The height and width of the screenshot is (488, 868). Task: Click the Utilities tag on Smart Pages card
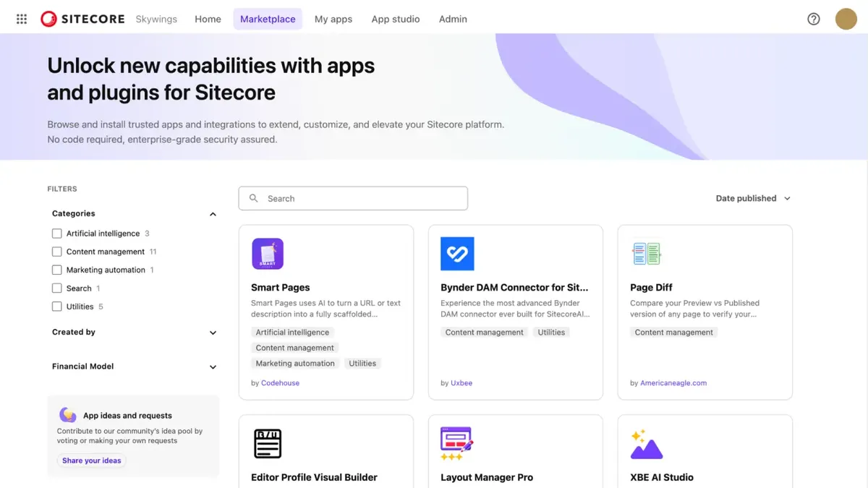point(362,364)
